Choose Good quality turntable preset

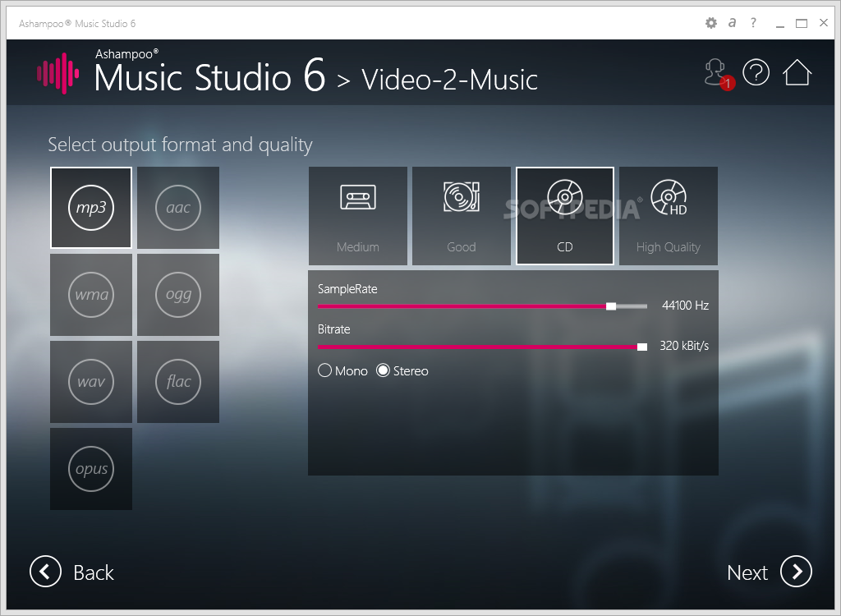(462, 216)
